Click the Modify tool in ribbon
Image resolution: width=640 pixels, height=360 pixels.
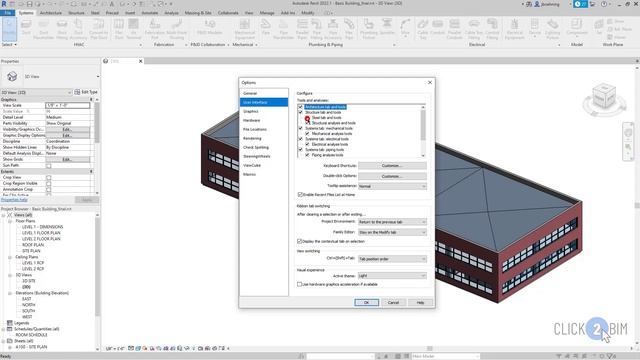tap(9, 28)
